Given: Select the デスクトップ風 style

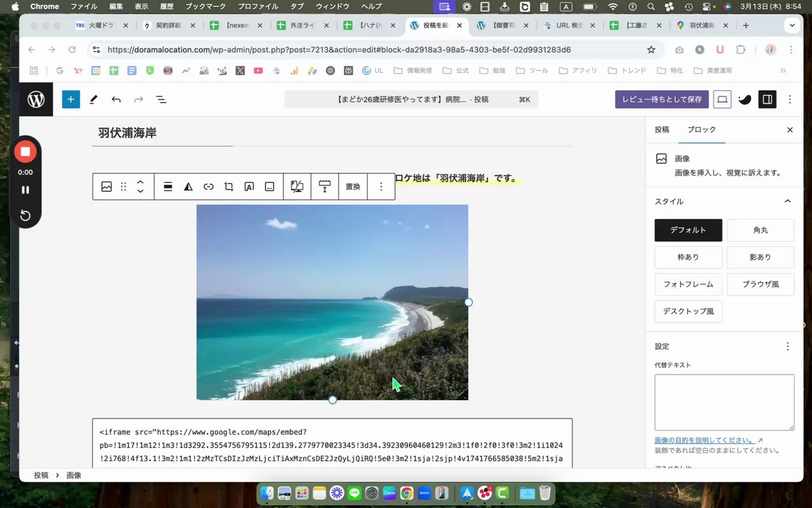Looking at the screenshot, I should click(x=688, y=312).
